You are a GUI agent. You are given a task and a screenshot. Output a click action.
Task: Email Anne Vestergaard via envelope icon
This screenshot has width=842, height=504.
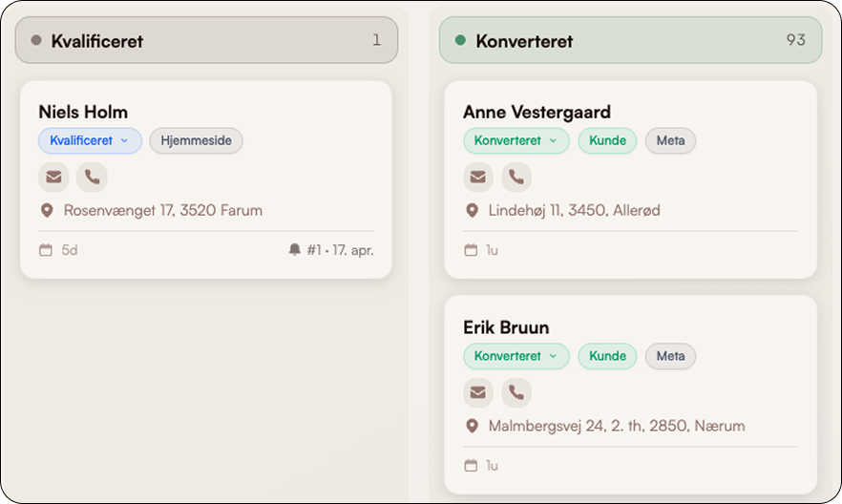coord(478,177)
